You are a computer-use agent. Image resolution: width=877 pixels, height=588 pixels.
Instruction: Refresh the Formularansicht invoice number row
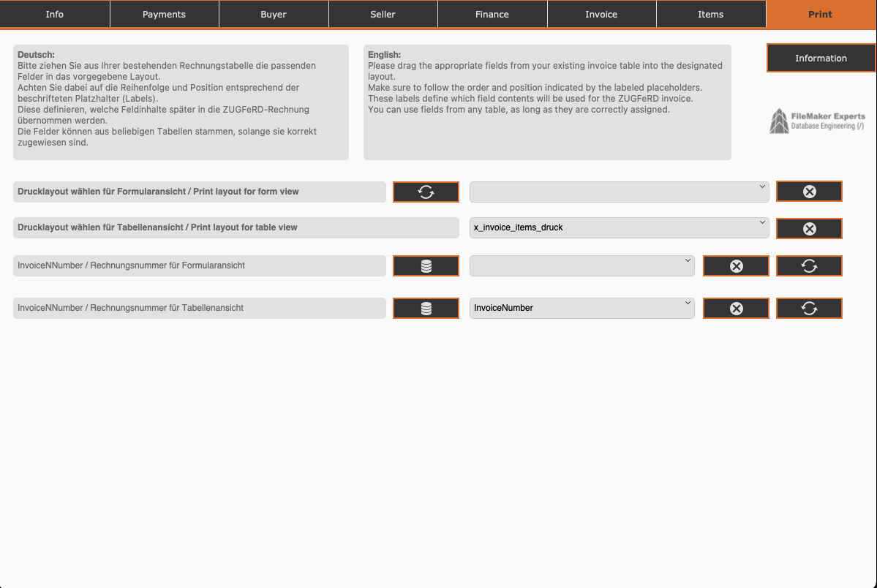click(x=809, y=266)
